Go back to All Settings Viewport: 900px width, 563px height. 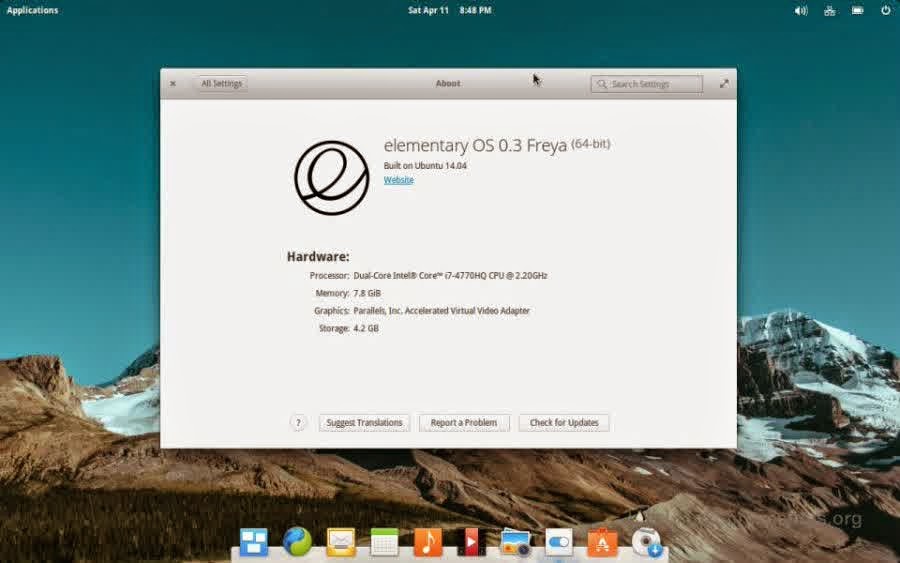click(x=221, y=84)
